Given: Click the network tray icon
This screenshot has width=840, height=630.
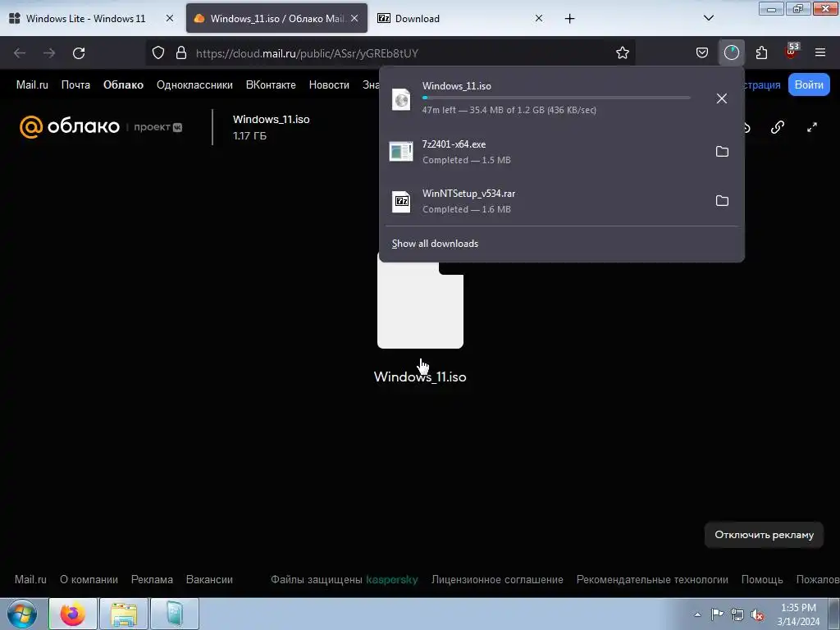Looking at the screenshot, I should point(737,614).
